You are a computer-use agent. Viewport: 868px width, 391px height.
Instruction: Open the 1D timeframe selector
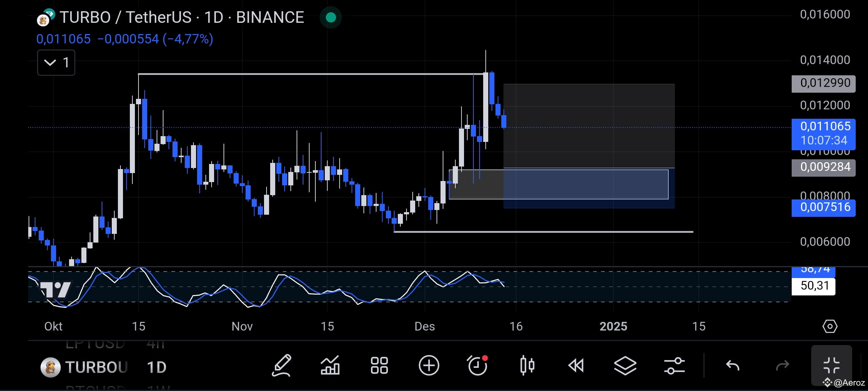click(x=156, y=367)
